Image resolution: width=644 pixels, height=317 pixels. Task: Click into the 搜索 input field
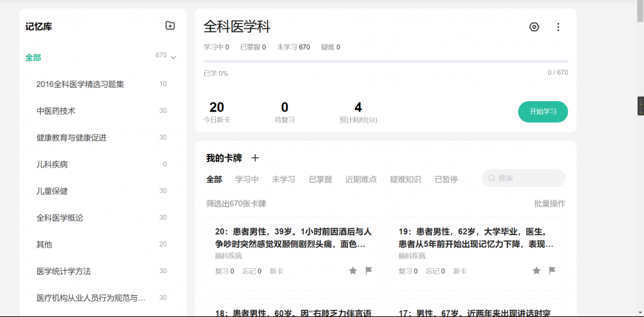tap(524, 178)
